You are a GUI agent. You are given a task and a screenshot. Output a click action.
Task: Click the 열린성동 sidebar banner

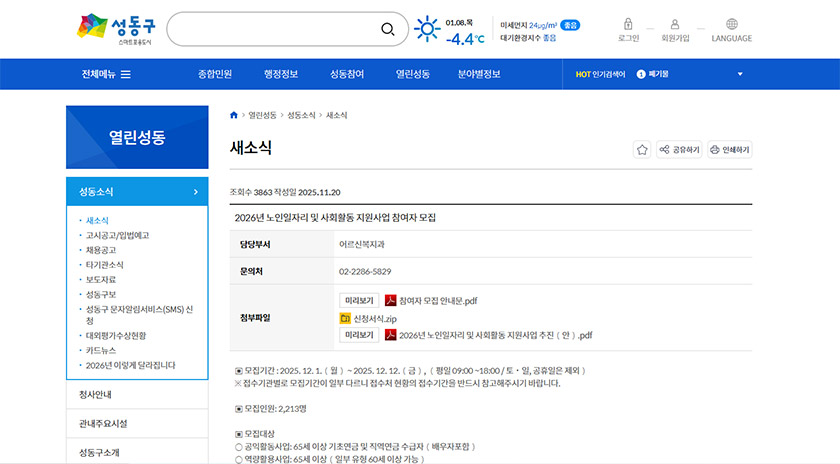tap(137, 137)
